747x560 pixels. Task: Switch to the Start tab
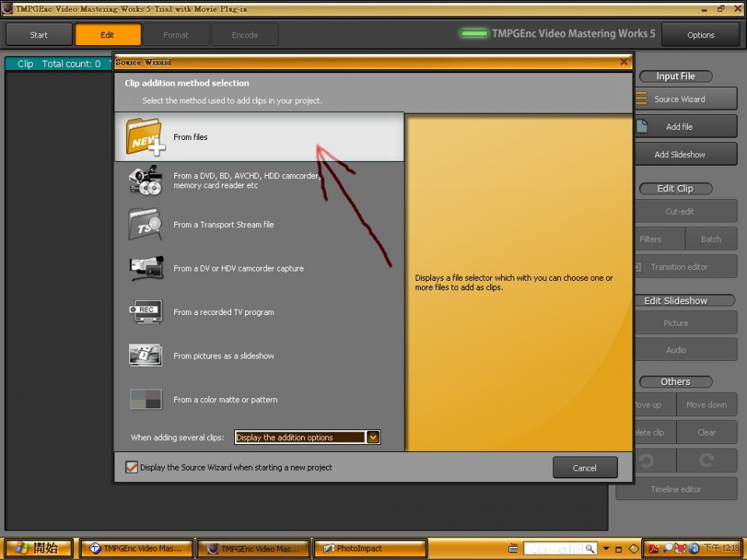[39, 35]
